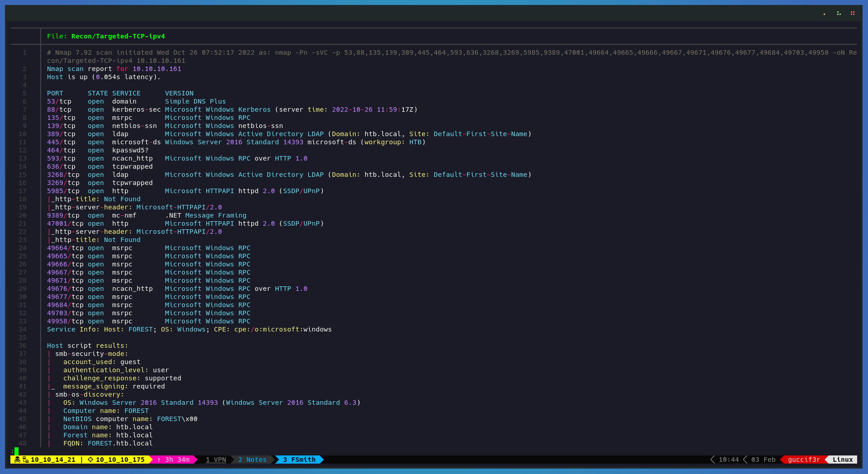Click the yellow minimize dot in title bar

tap(824, 14)
